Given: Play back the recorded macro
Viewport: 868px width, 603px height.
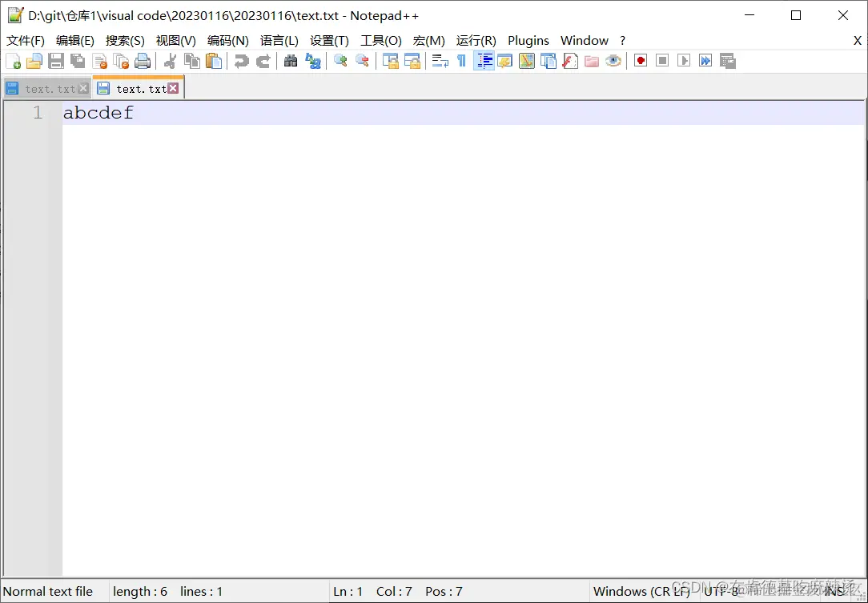Looking at the screenshot, I should (x=684, y=60).
